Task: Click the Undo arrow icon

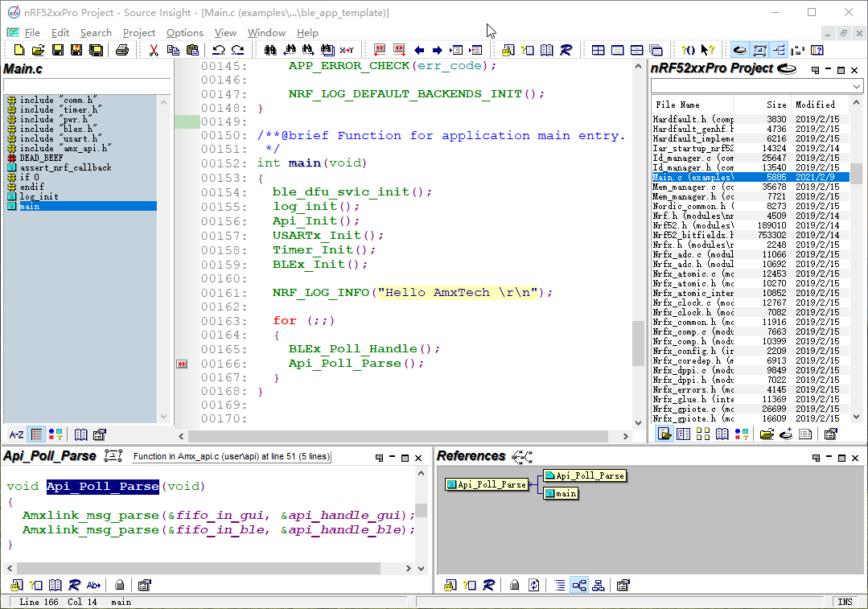Action: [217, 50]
